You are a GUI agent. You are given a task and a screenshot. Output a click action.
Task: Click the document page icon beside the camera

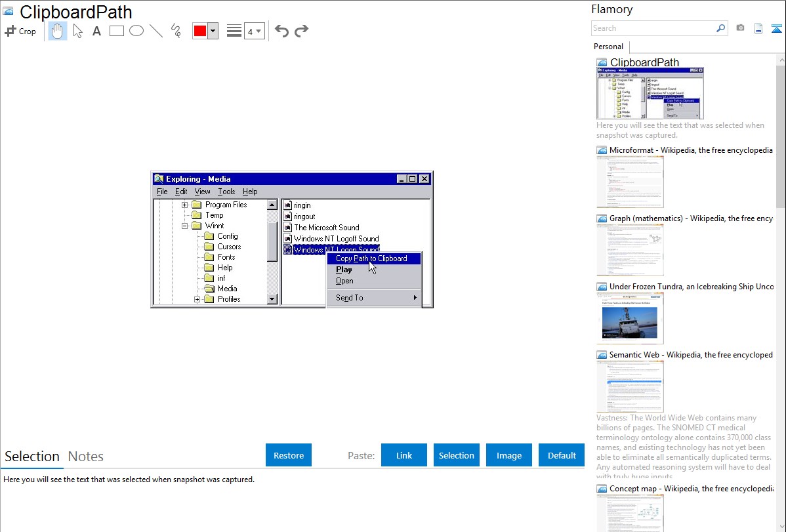(x=758, y=29)
